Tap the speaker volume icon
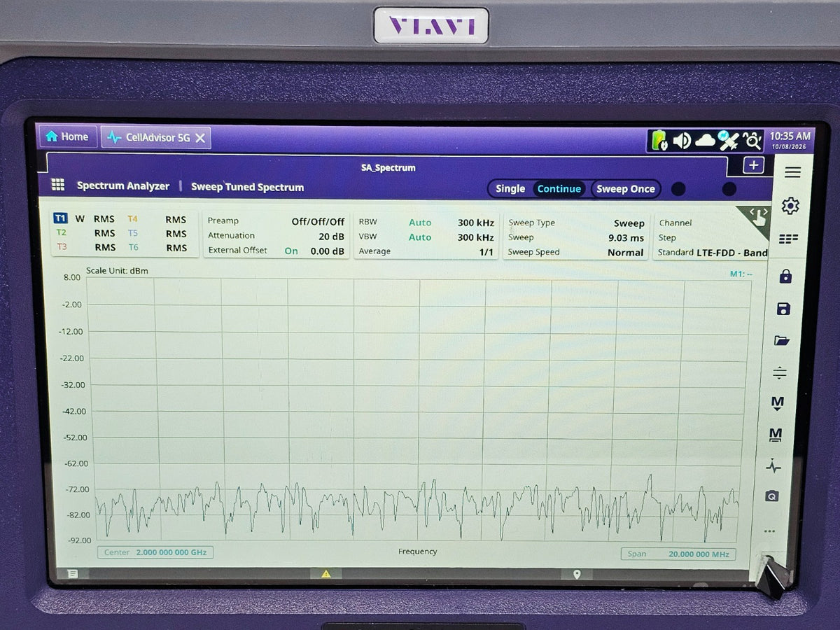This screenshot has width=840, height=630. click(x=682, y=141)
